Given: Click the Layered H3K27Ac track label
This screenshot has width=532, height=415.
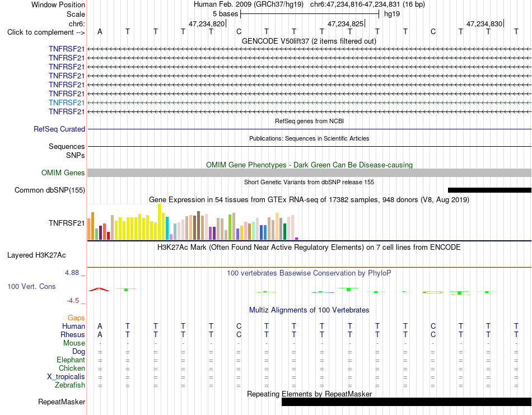Looking at the screenshot, I should tap(36, 255).
